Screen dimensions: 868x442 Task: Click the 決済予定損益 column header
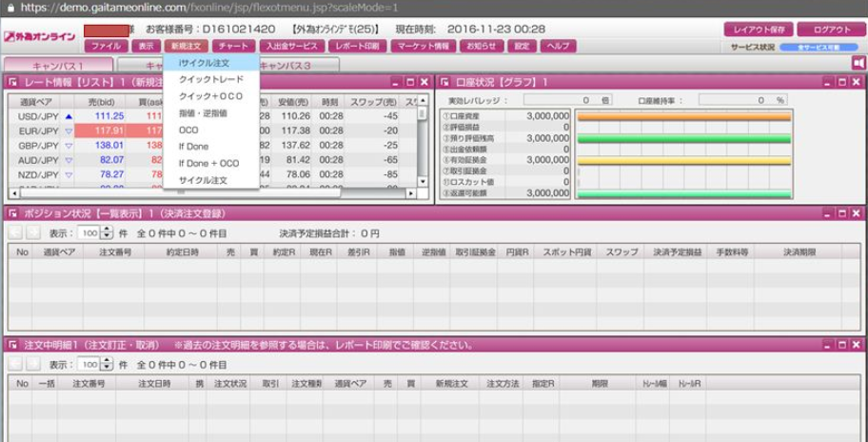click(677, 252)
